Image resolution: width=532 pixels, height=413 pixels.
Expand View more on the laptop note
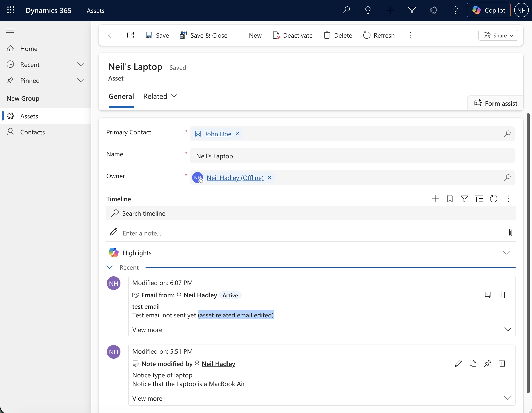(321, 398)
